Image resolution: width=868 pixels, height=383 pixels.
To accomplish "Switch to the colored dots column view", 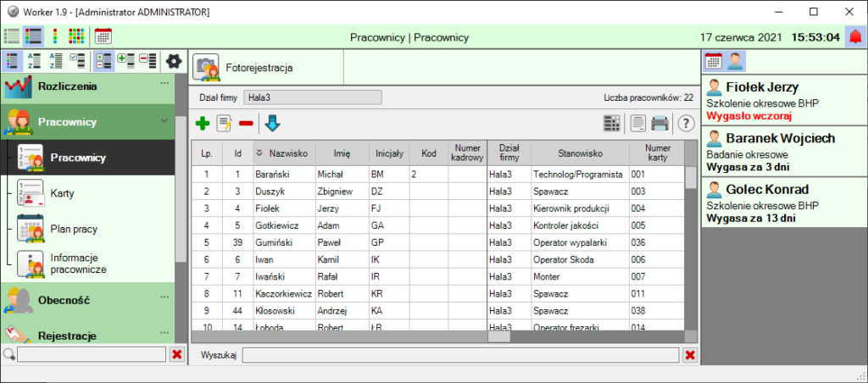I will coord(55,36).
